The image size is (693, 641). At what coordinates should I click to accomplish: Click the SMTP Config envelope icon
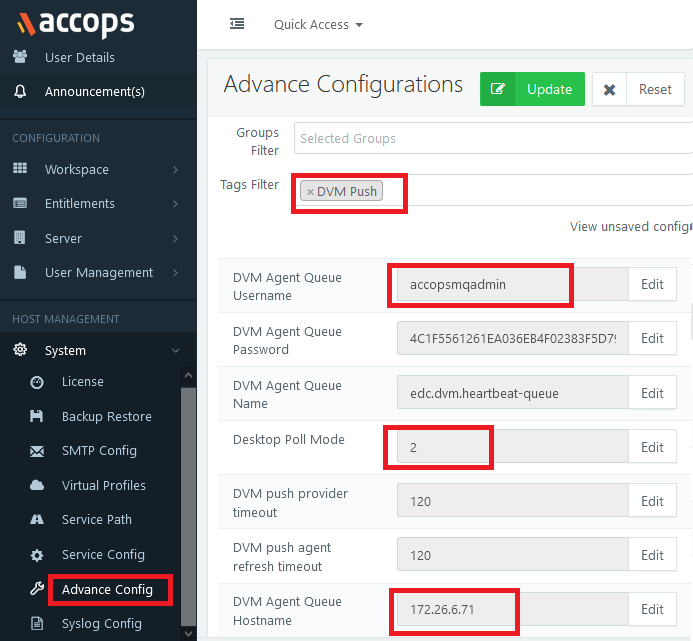pyautogui.click(x=37, y=451)
